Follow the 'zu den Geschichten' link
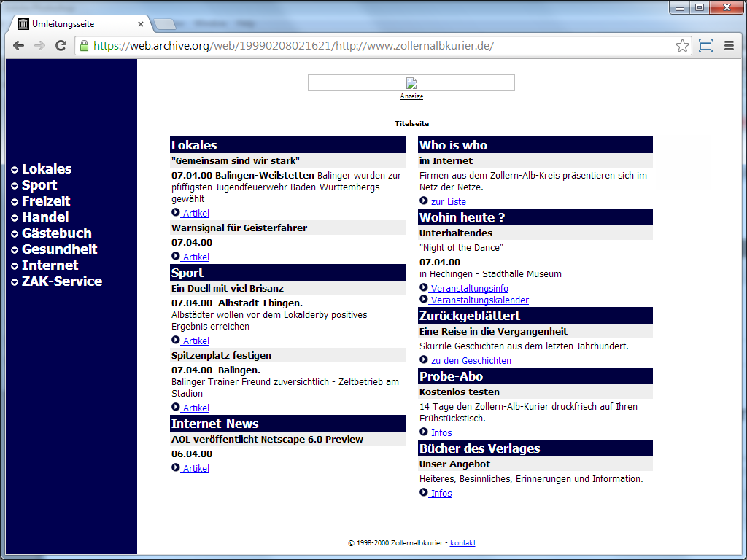Viewport: 747px width, 560px height. point(471,361)
